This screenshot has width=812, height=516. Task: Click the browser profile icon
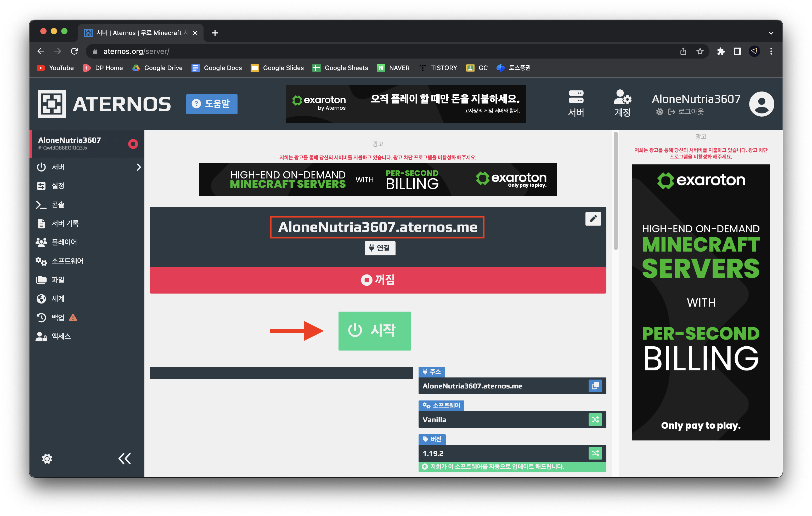(754, 51)
